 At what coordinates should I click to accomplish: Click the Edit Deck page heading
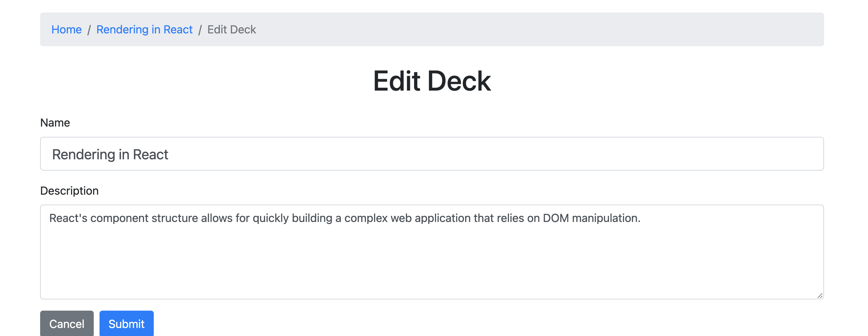[x=432, y=81]
